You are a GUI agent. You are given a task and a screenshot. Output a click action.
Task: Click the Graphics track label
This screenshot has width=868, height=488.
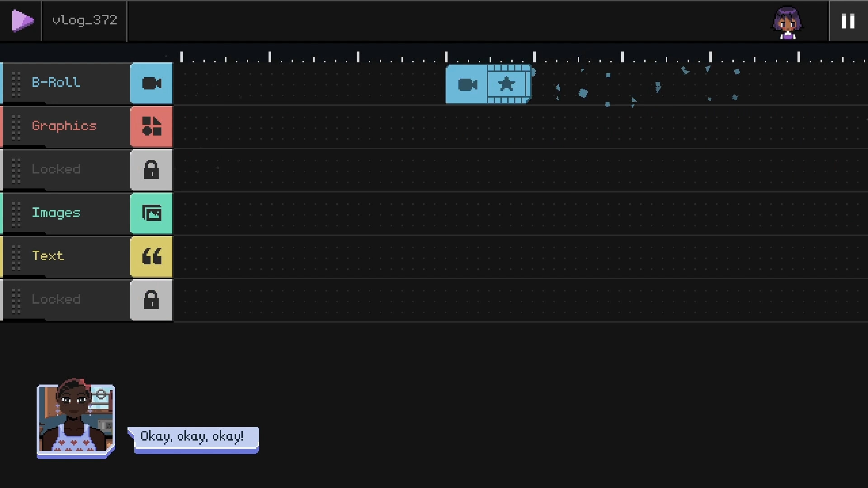pos(64,126)
